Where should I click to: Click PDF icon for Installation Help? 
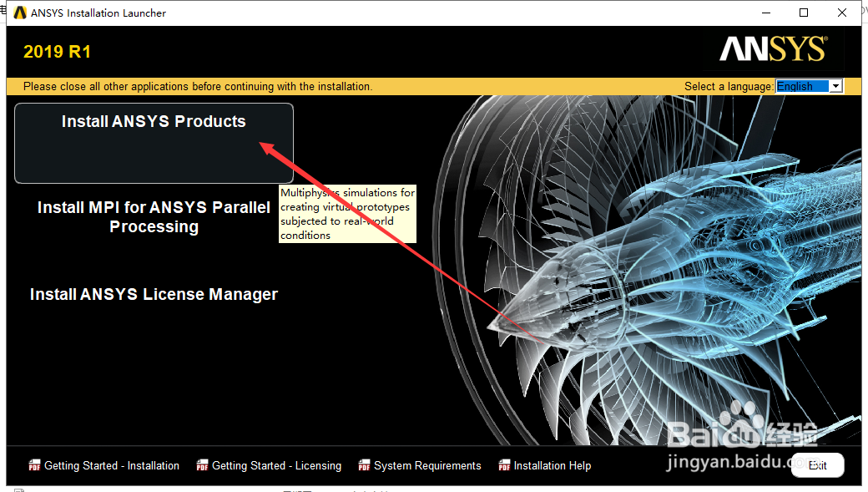coord(504,465)
